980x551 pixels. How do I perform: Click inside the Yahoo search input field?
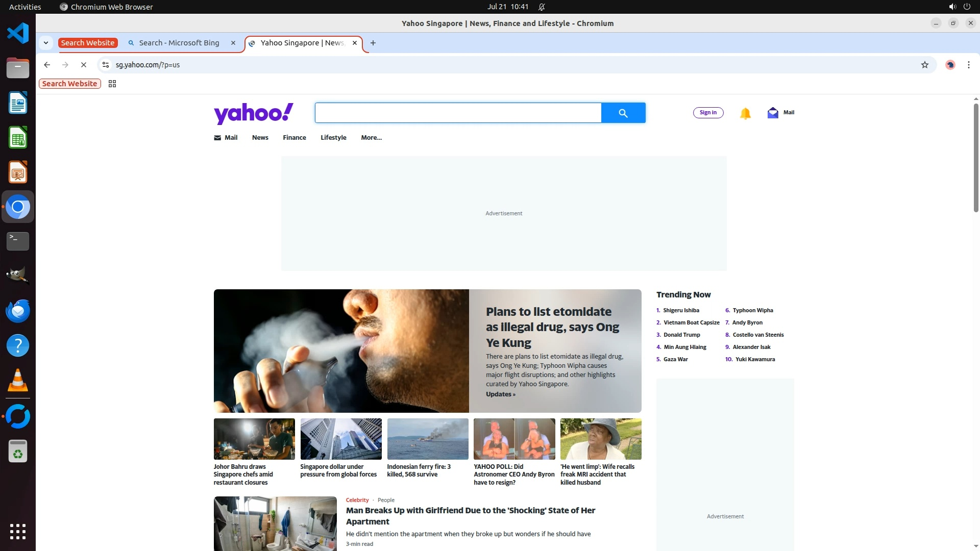[458, 113]
